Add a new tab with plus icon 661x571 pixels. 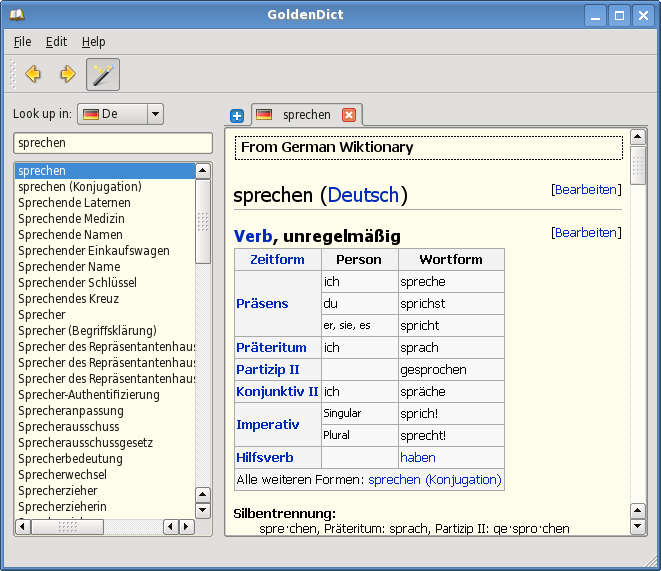237,115
